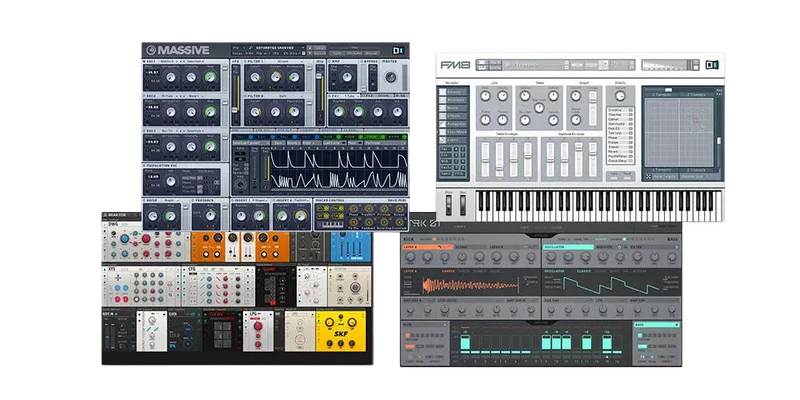The height and width of the screenshot is (400, 800).
Task: Switch to the Layer B tab in TRK-01
Action: [514, 247]
